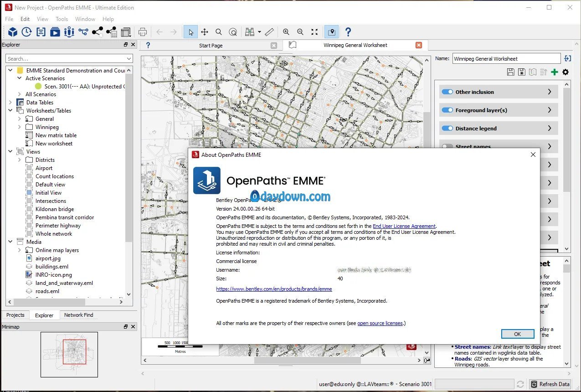This screenshot has width=581, height=392.
Task: Collapse the Views tree node
Action: (10, 152)
